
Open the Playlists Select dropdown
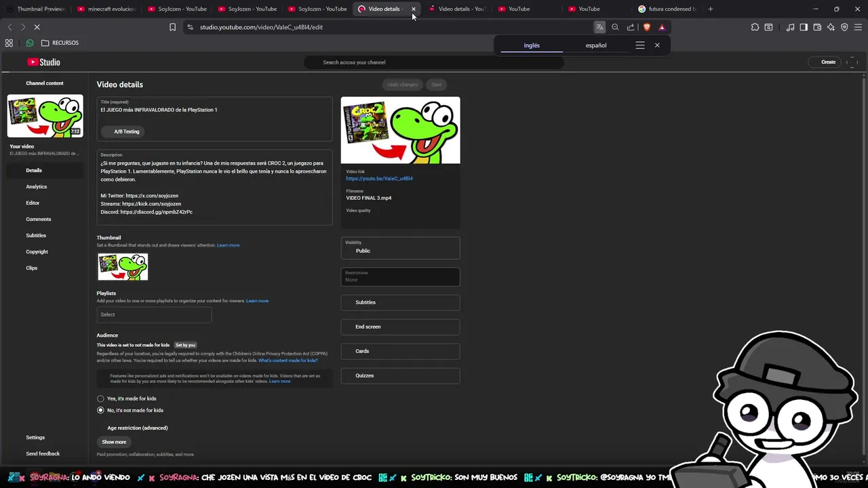(154, 314)
